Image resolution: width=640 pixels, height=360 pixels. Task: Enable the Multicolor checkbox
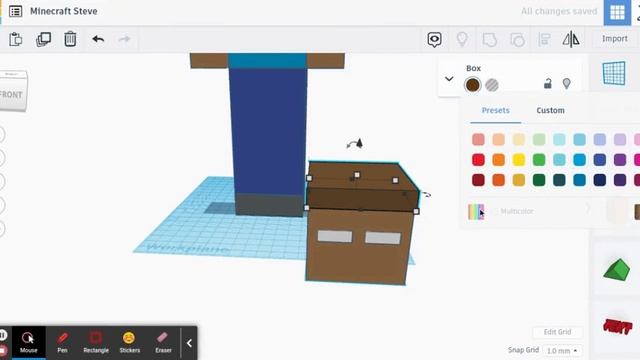click(496, 211)
